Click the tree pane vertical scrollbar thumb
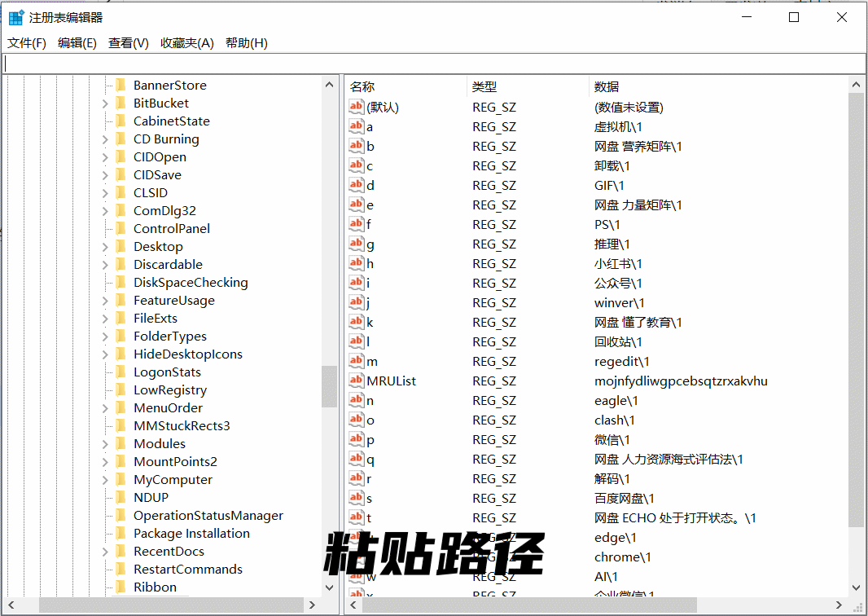This screenshot has height=616, width=868. 329,386
